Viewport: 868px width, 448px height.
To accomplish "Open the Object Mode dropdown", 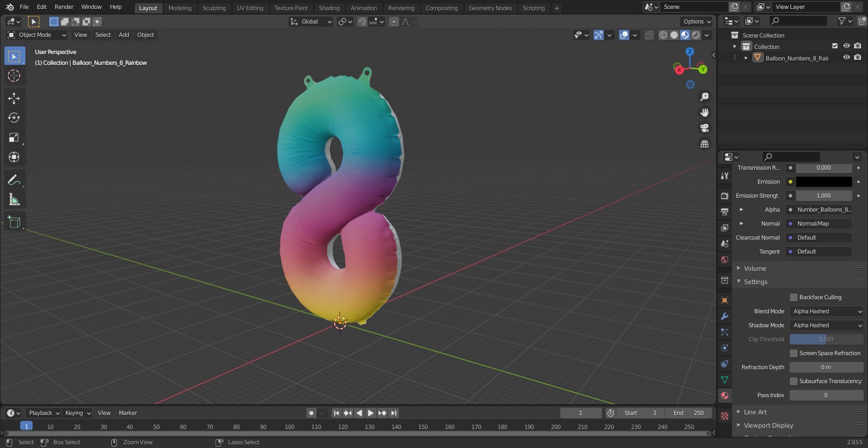I will (37, 35).
